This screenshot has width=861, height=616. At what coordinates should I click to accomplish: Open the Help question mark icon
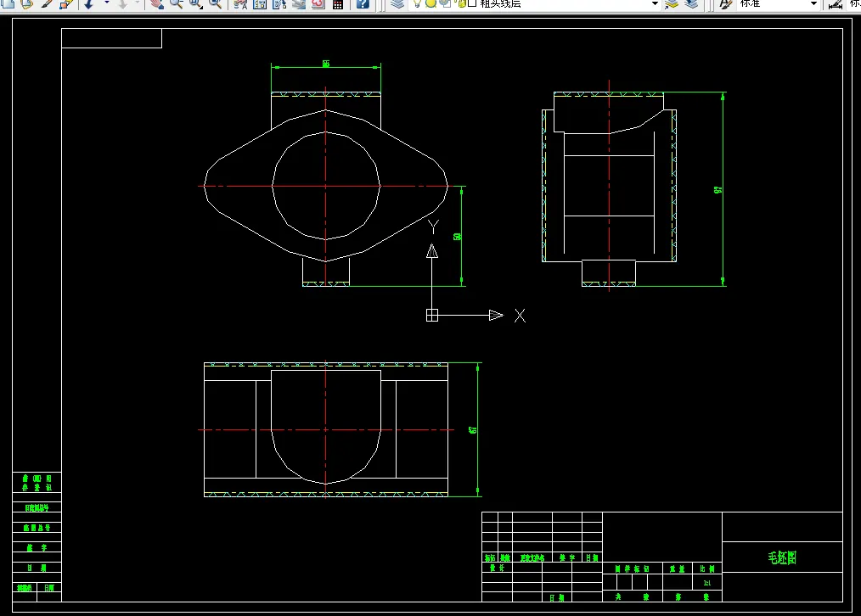[x=363, y=4]
